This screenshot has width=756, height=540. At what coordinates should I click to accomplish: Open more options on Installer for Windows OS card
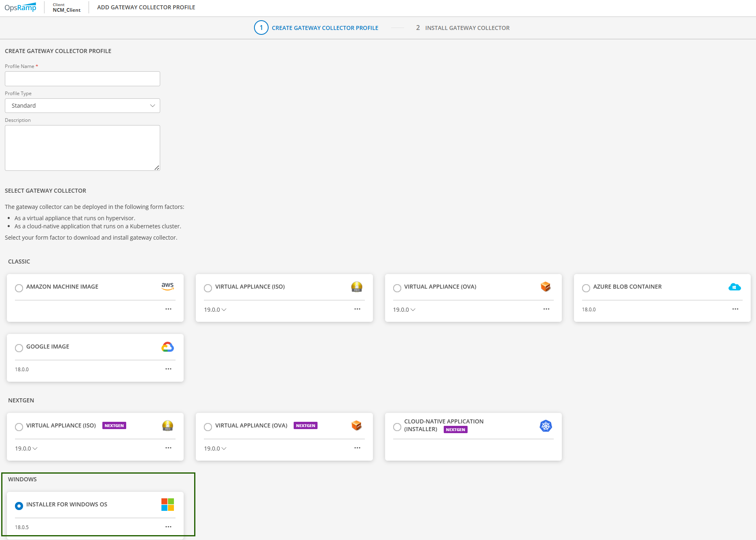(x=168, y=527)
